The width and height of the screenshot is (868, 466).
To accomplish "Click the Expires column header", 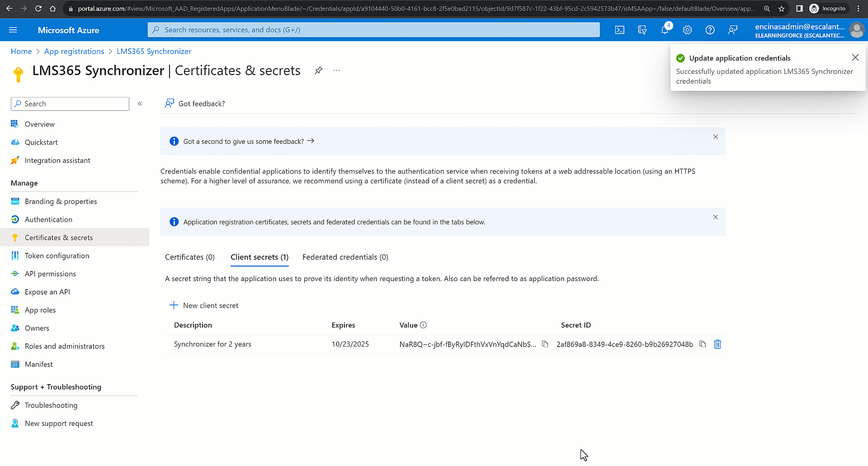I will pos(343,325).
